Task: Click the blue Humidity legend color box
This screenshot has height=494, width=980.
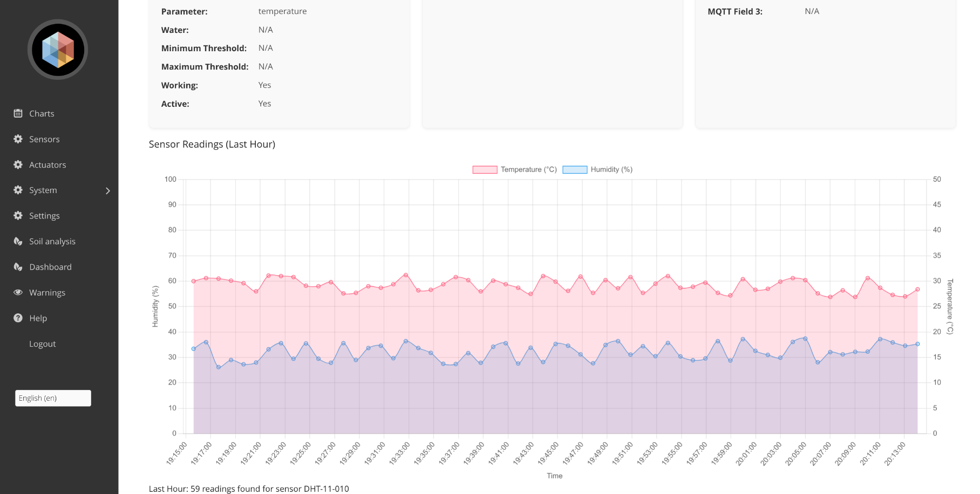Action: [575, 169]
